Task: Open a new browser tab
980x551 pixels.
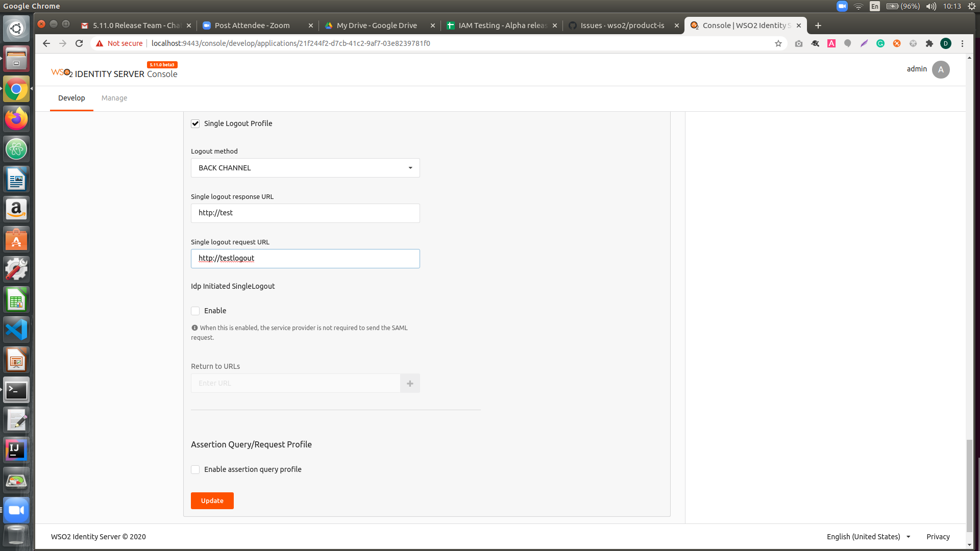Action: tap(818, 26)
